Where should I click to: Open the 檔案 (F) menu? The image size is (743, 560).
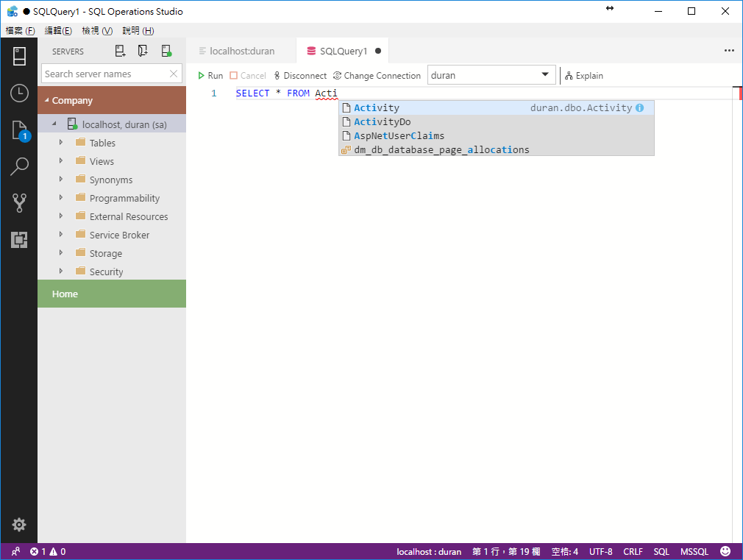21,31
